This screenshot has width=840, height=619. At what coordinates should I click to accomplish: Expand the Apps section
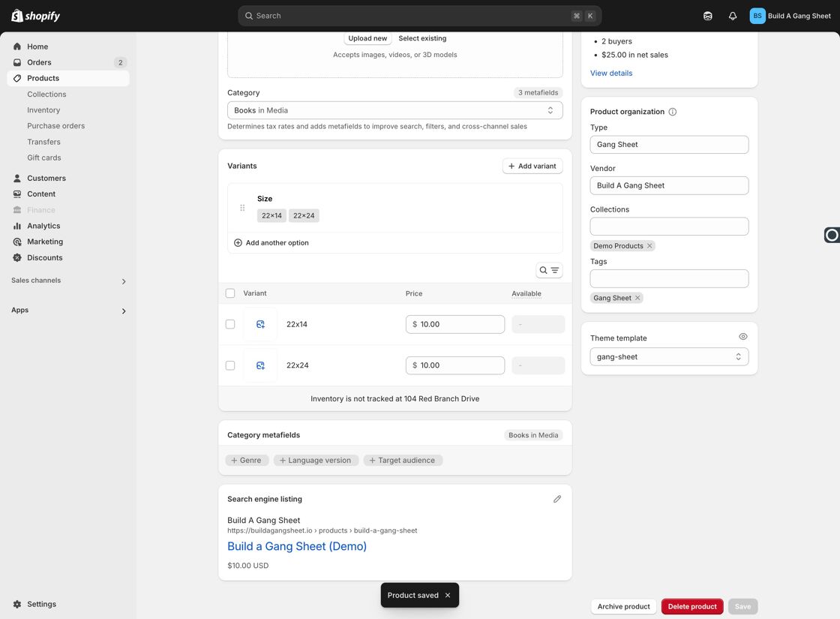(68, 311)
